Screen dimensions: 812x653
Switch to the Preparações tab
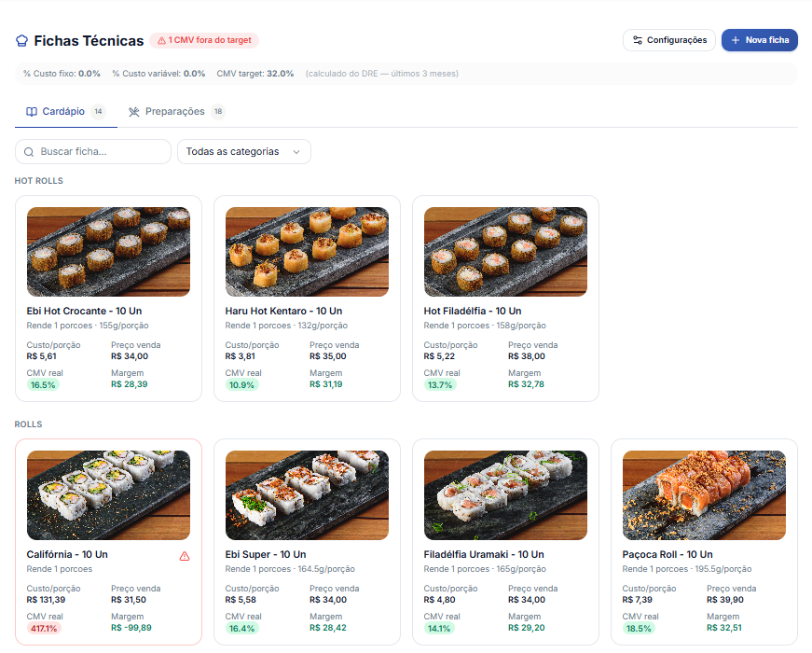point(177,111)
